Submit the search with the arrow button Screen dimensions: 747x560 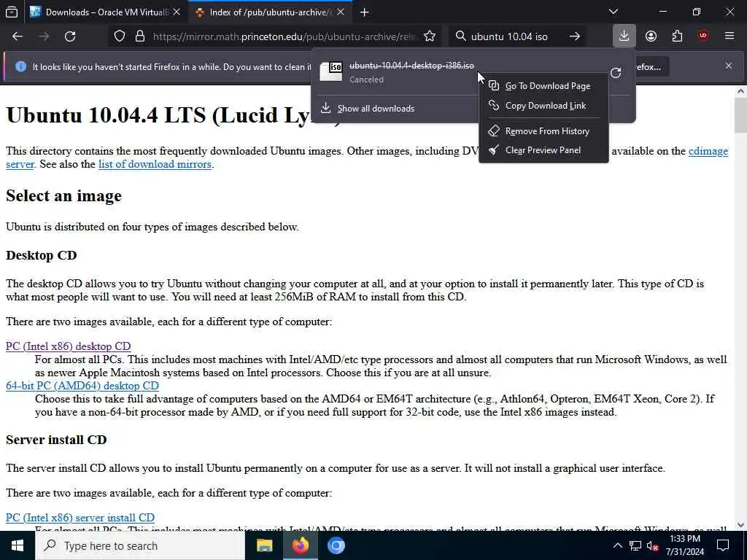(x=575, y=36)
